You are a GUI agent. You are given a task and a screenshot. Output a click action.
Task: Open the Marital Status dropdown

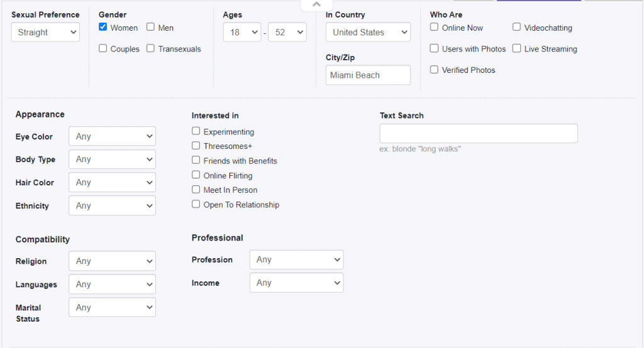click(x=113, y=307)
